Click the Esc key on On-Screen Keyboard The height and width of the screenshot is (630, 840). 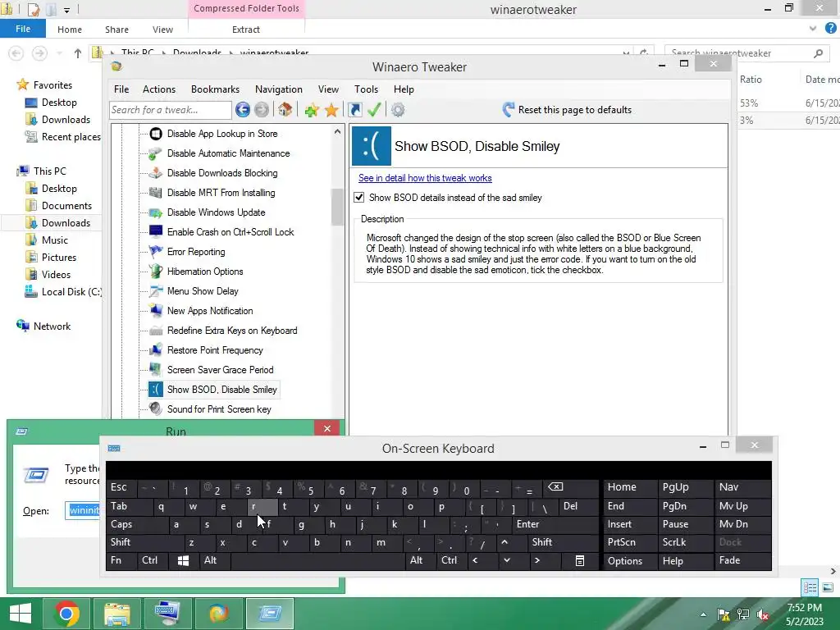coord(121,487)
